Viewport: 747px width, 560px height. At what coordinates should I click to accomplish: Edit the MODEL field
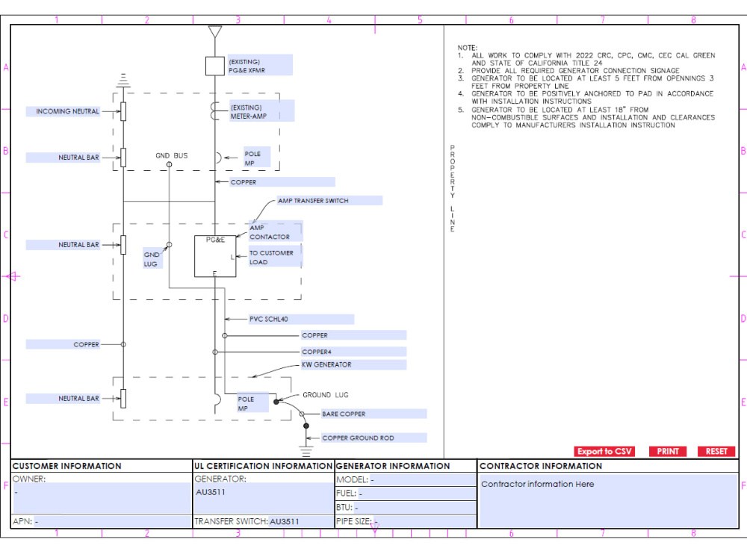point(423,479)
